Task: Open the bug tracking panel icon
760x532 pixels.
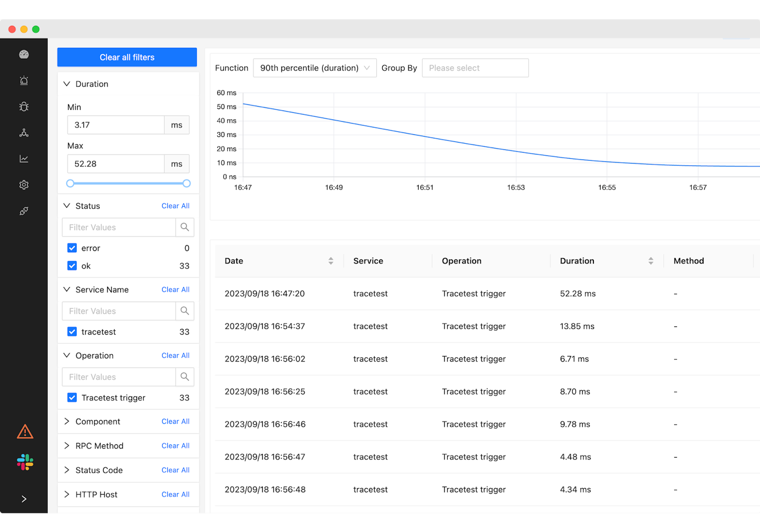Action: click(24, 106)
